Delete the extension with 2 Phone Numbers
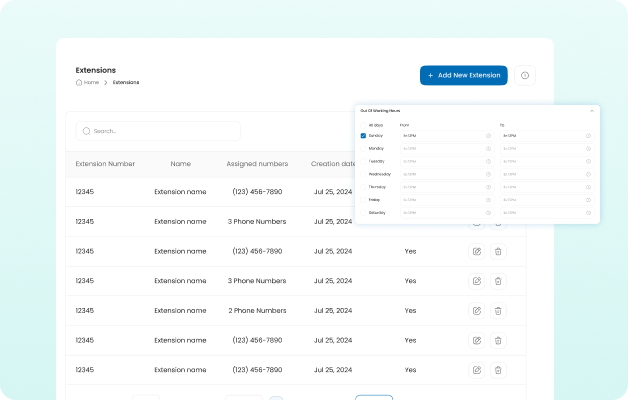628x400 pixels. click(498, 311)
